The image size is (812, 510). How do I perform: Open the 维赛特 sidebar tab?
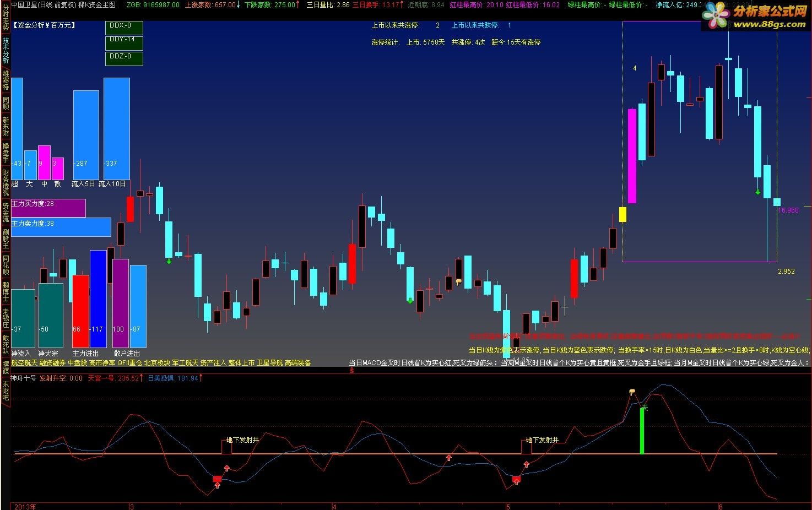tap(6, 80)
